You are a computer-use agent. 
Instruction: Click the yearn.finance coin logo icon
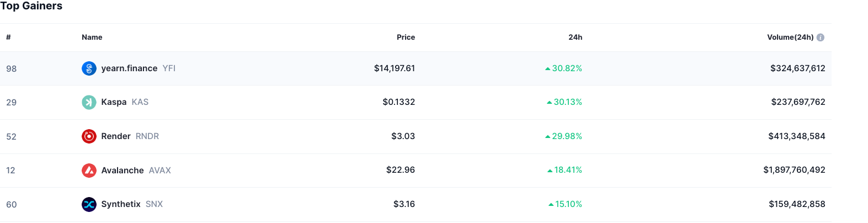coord(89,68)
